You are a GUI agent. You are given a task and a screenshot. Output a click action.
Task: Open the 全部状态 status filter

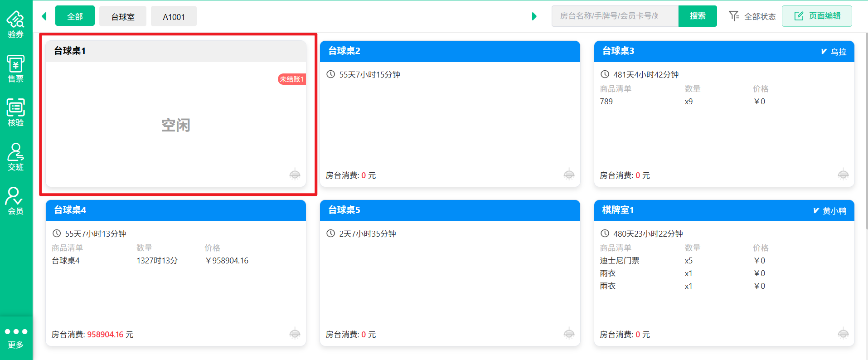click(x=752, y=16)
